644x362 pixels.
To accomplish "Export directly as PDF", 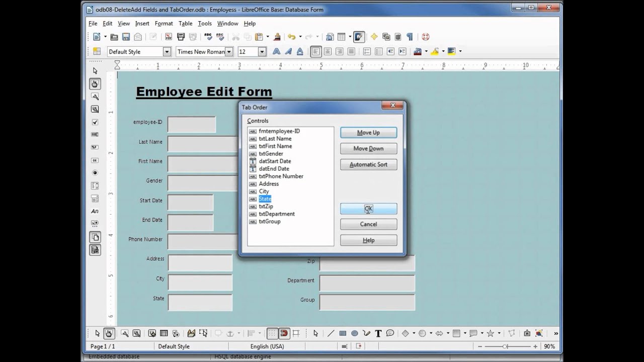I will pyautogui.click(x=169, y=37).
